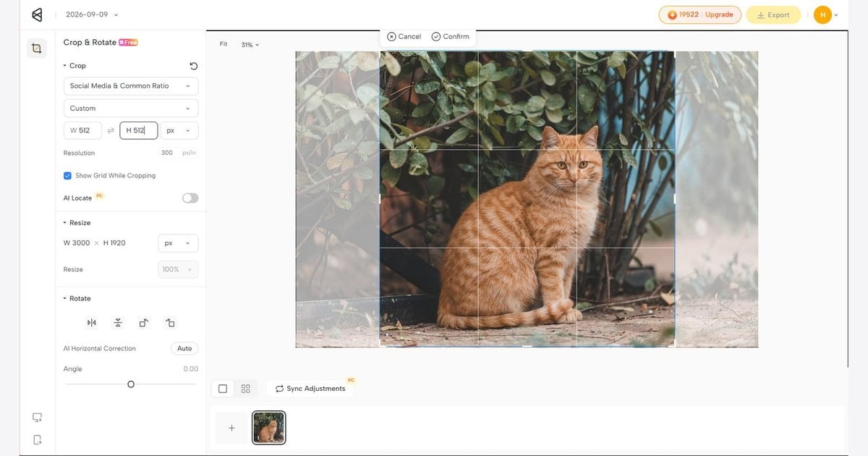The height and width of the screenshot is (456, 868).
Task: Click the Free badge next to title
Action: pos(128,43)
